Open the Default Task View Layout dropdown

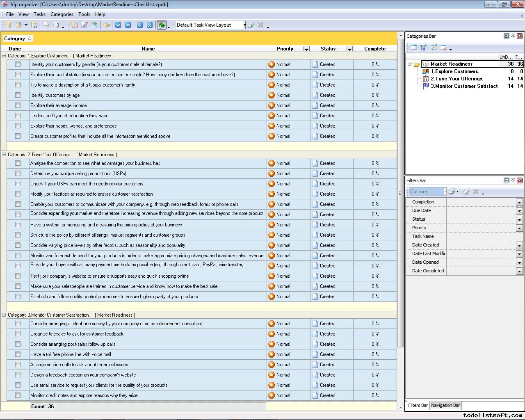point(244,25)
